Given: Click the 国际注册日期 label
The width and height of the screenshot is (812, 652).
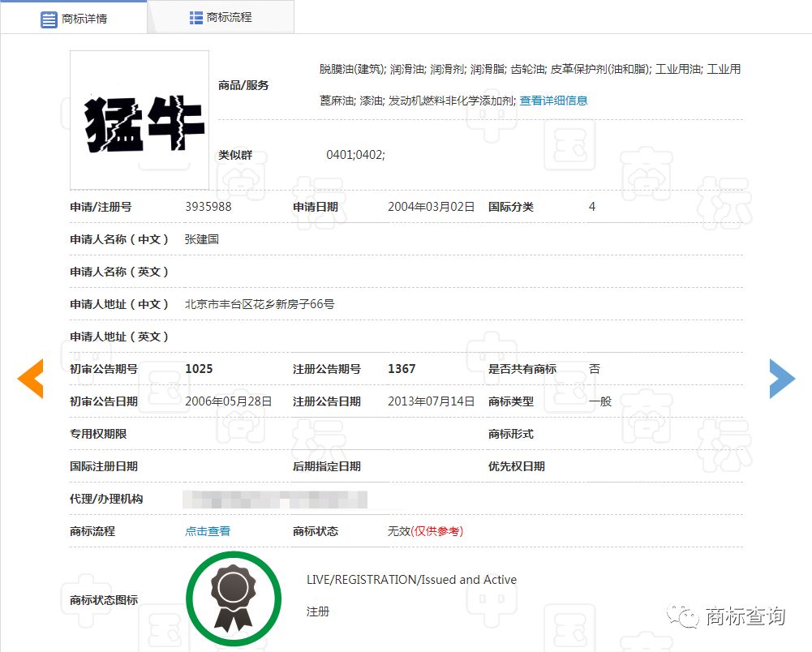Looking at the screenshot, I should tap(104, 466).
